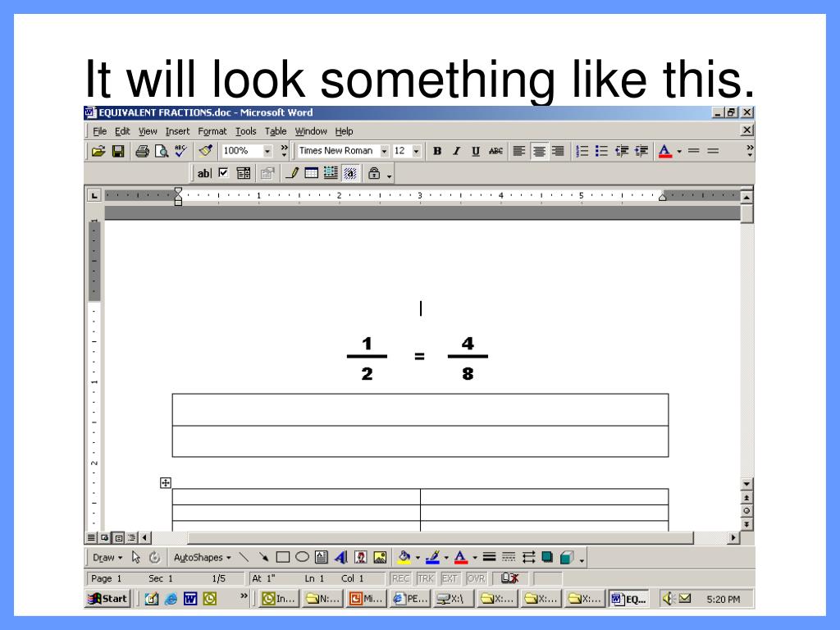The image size is (840, 630).
Task: Click the Insert Frame icon
Action: tap(331, 173)
